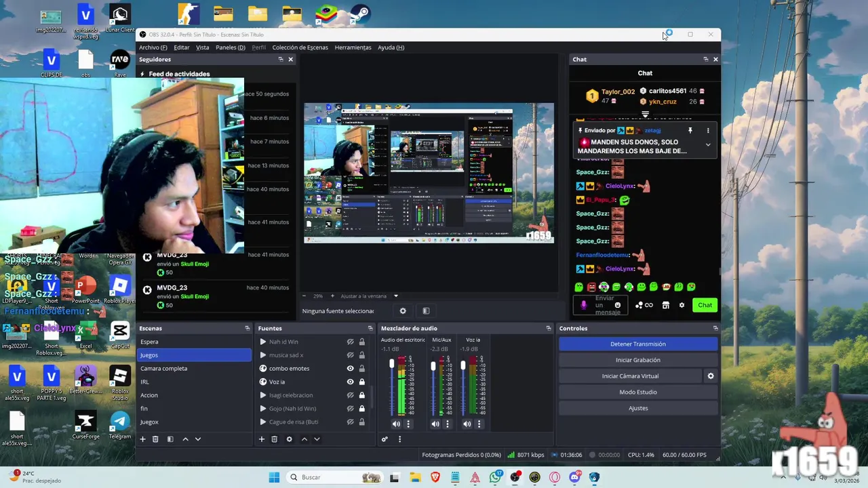Undock the Controles panel
868x488 pixels.
click(x=715, y=328)
